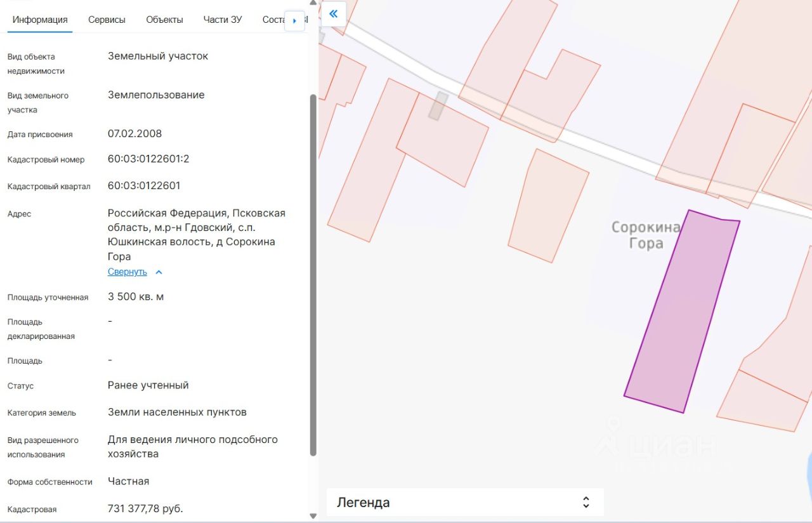Collapse the address via Свернуть link
The image size is (812, 523).
point(127,272)
